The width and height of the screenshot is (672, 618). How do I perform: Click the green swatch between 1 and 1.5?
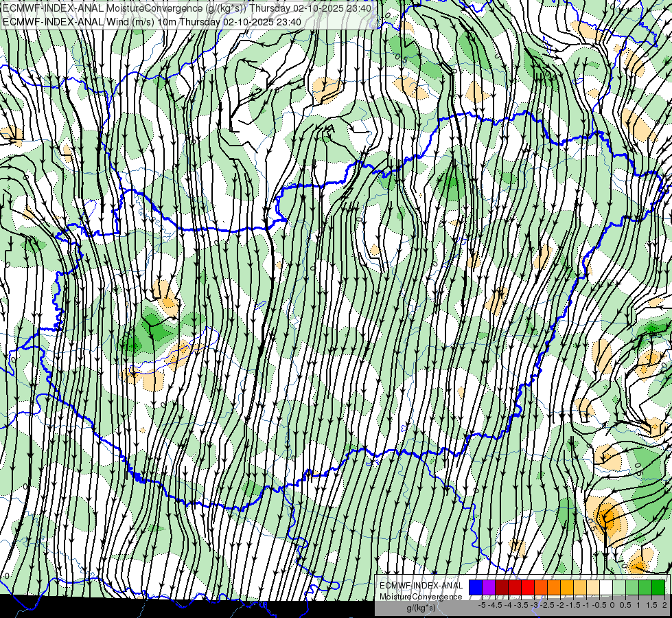(x=645, y=587)
